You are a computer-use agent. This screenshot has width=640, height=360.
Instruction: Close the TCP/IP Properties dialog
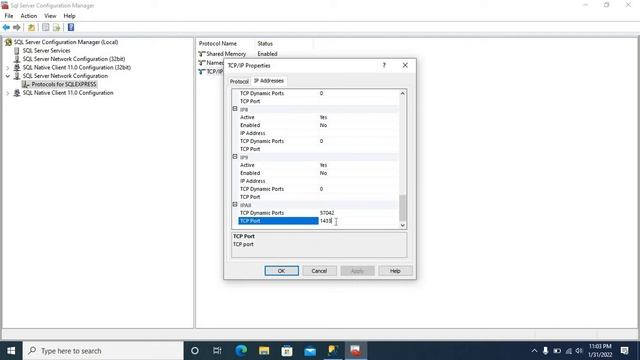click(405, 65)
